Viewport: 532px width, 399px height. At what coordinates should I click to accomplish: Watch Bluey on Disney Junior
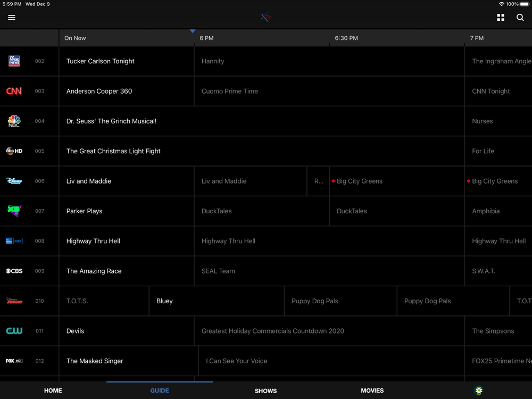pyautogui.click(x=217, y=301)
